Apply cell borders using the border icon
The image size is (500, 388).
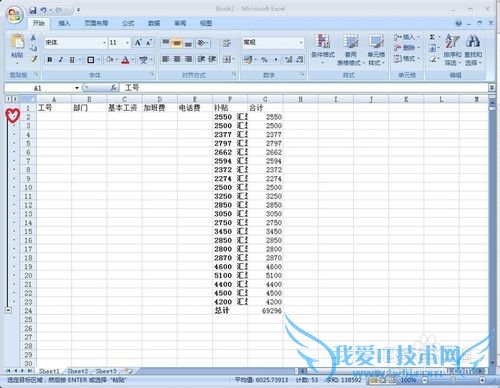pyautogui.click(x=90, y=60)
